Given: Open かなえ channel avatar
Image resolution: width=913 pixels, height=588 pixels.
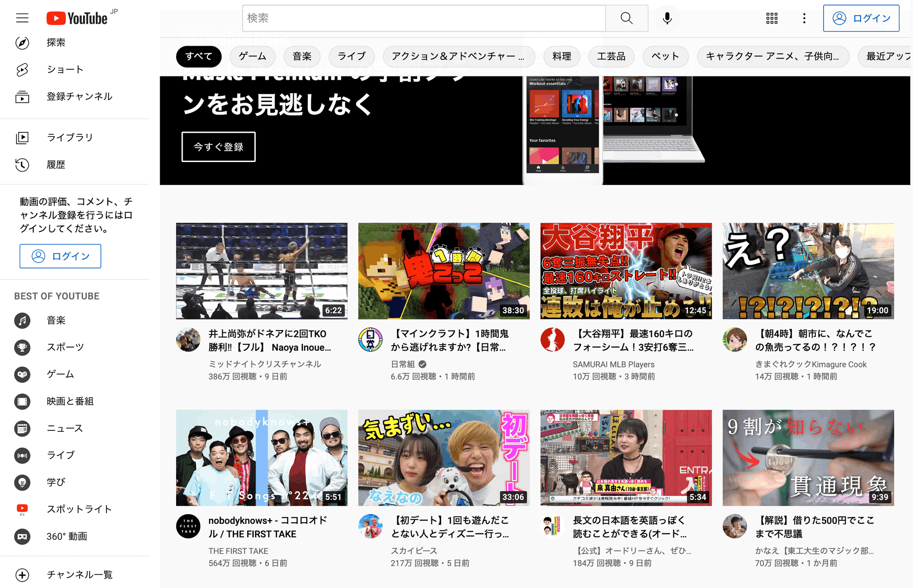Looking at the screenshot, I should [x=735, y=526].
